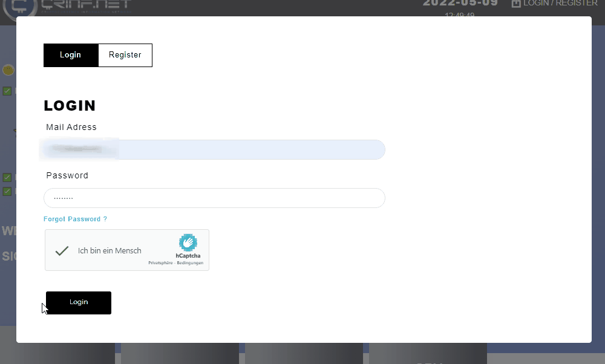Click the 'Password' label
This screenshot has width=605, height=364.
click(67, 175)
